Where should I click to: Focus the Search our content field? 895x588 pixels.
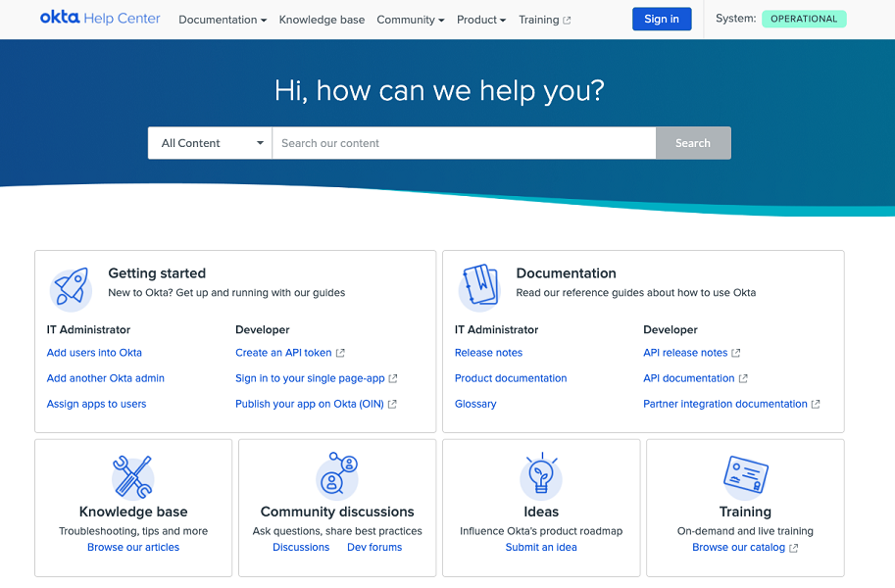(x=464, y=143)
